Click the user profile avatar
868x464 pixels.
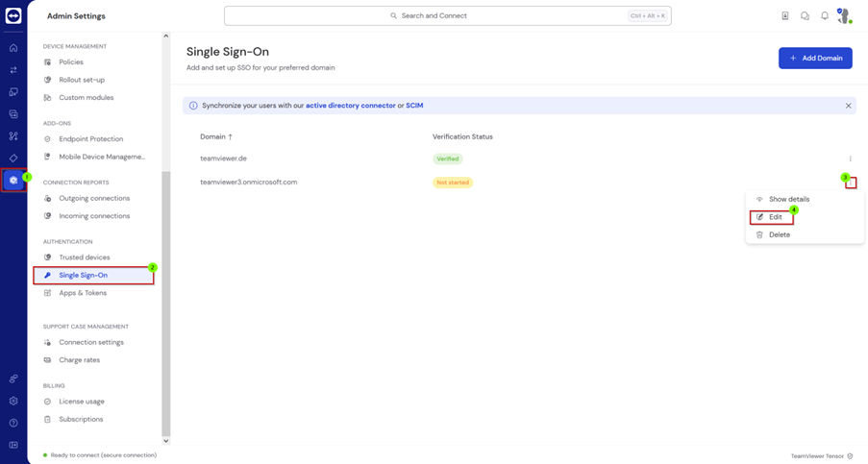click(844, 16)
